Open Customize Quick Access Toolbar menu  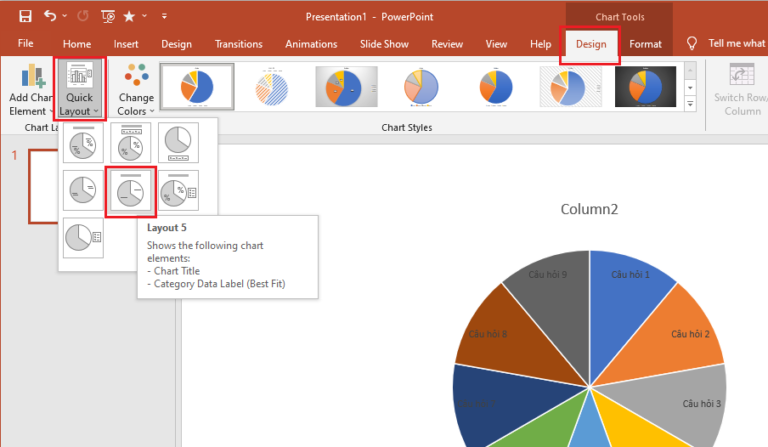pyautogui.click(x=164, y=16)
